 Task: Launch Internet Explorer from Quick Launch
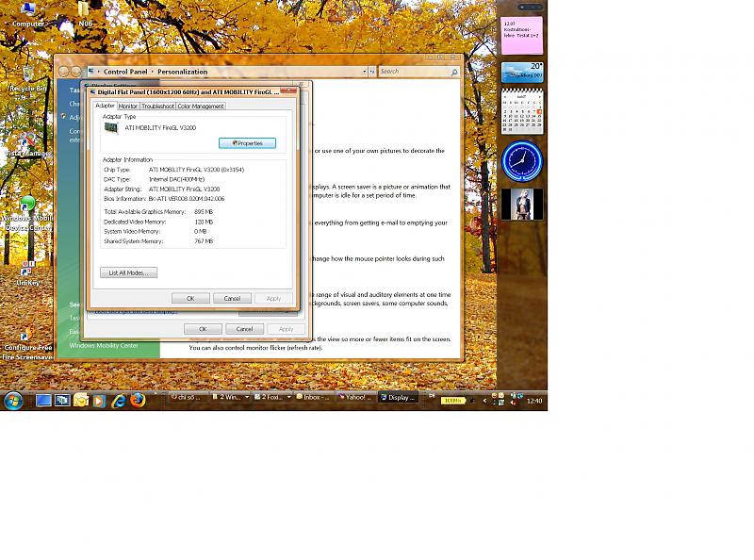[x=119, y=400]
